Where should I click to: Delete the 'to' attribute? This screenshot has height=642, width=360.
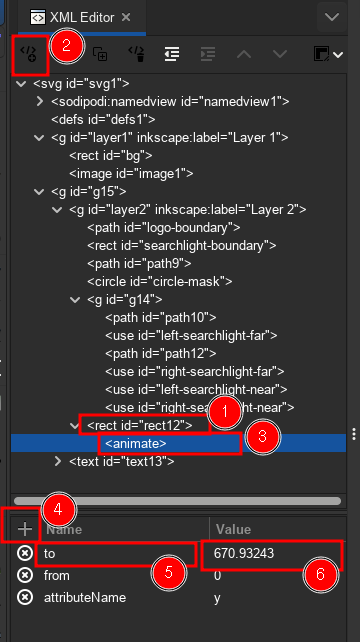[x=25, y=554]
